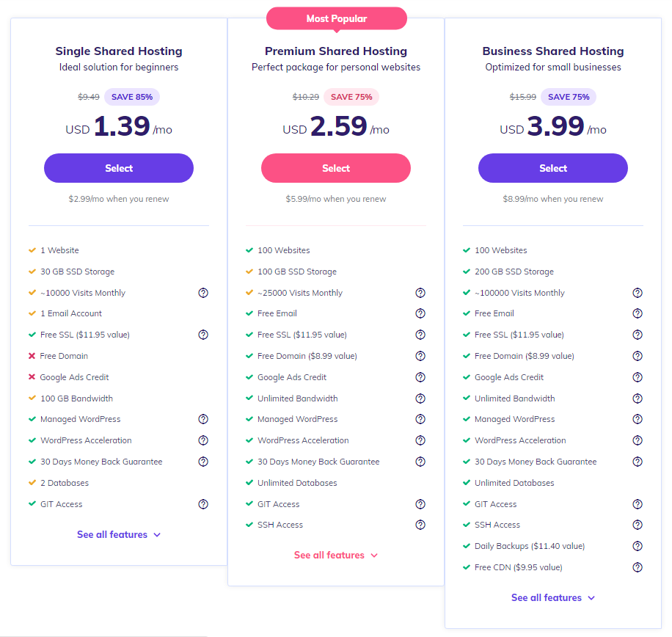Open help icon for Single plan Managed WordPress
The height and width of the screenshot is (637, 672).
pyautogui.click(x=203, y=419)
